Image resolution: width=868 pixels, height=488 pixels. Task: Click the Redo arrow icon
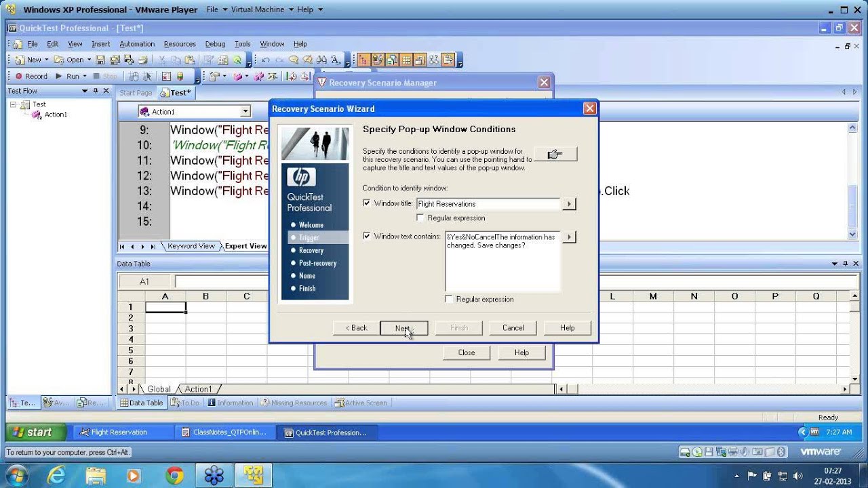click(279, 60)
